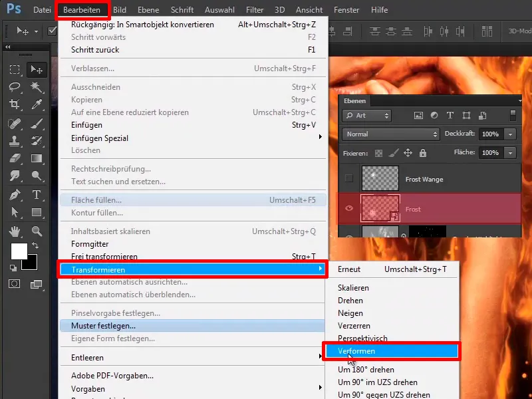Click the background color swatch
The height and width of the screenshot is (399, 532).
32,265
